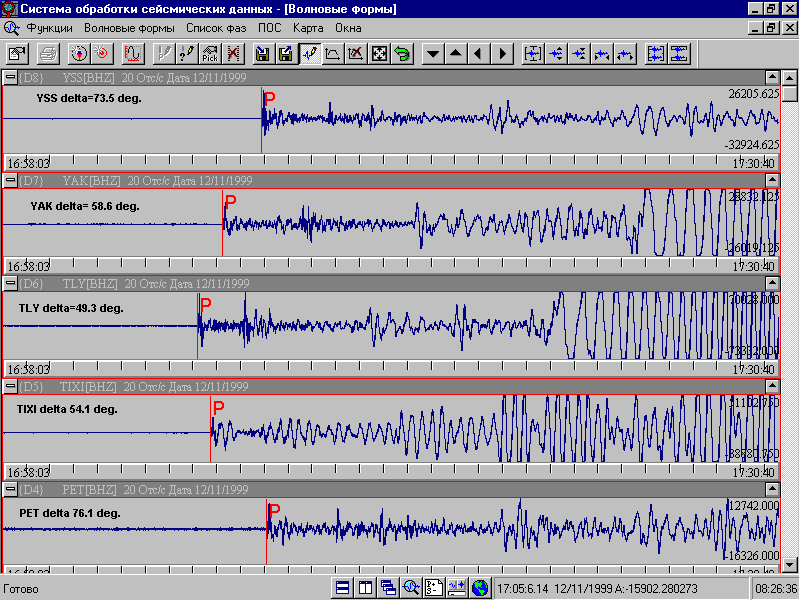Click the red target icon
The height and width of the screenshot is (601, 799).
(x=101, y=53)
